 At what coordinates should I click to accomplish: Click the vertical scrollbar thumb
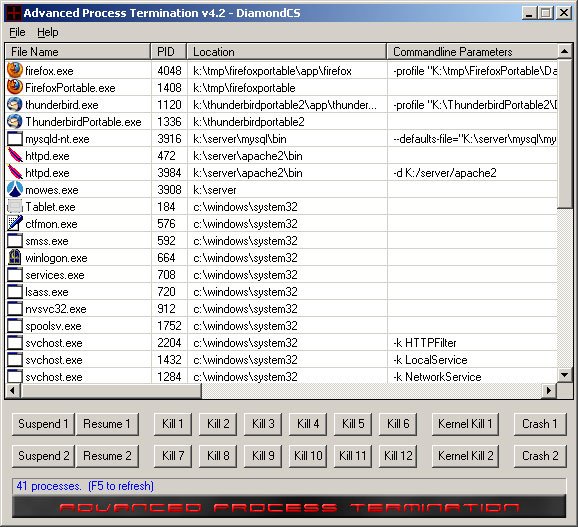click(x=564, y=134)
